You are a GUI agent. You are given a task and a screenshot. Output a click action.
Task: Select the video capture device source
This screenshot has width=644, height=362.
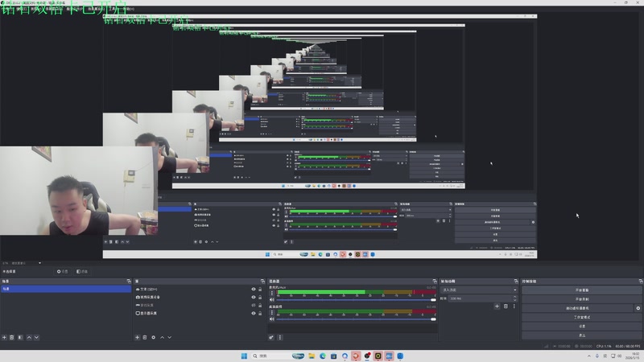(151, 297)
